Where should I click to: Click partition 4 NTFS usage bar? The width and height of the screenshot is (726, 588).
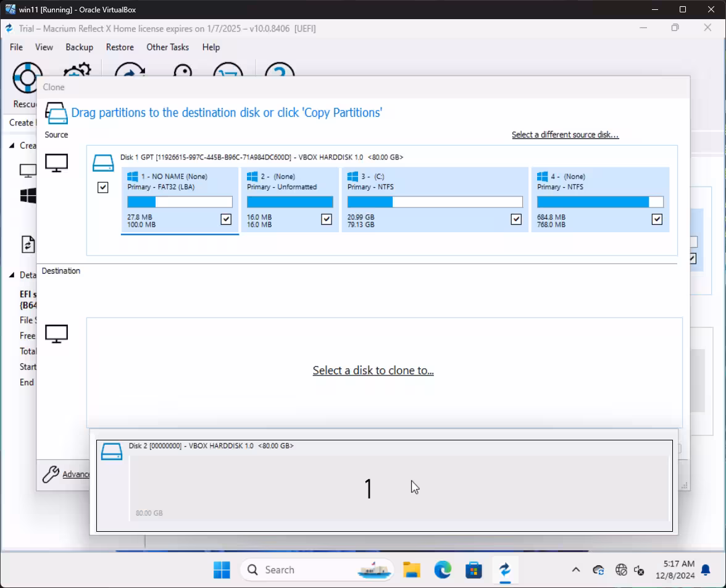click(x=600, y=202)
